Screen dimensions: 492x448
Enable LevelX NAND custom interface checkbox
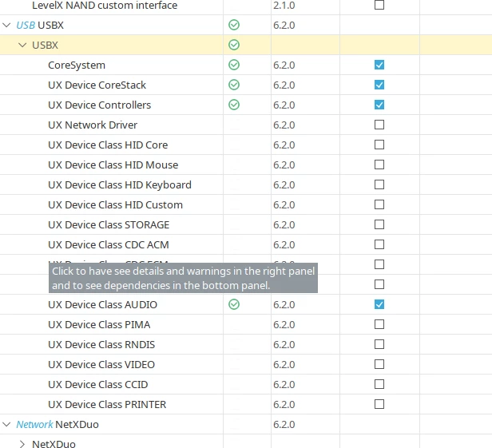379,5
